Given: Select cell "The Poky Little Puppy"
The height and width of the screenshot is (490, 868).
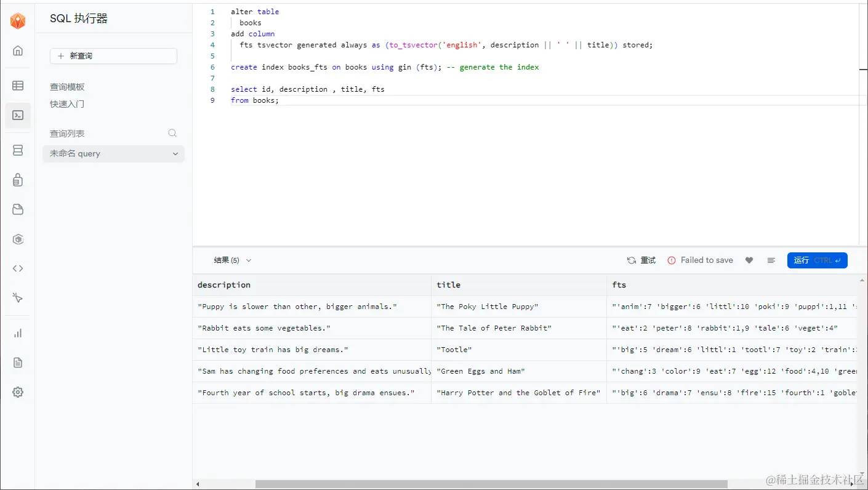Looking at the screenshot, I should point(519,307).
